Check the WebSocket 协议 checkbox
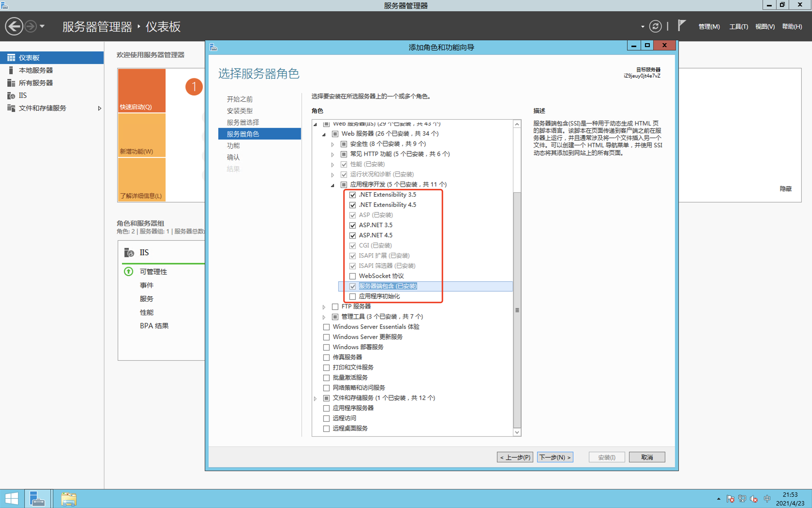 353,276
